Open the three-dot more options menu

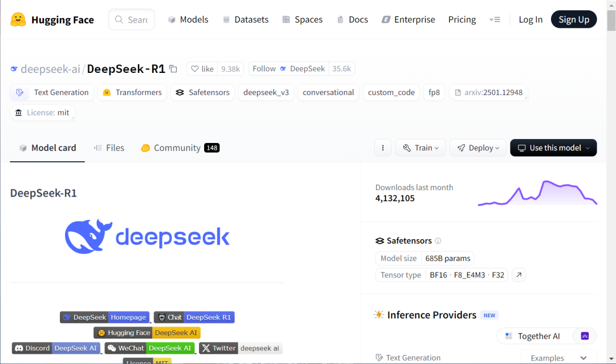[383, 148]
